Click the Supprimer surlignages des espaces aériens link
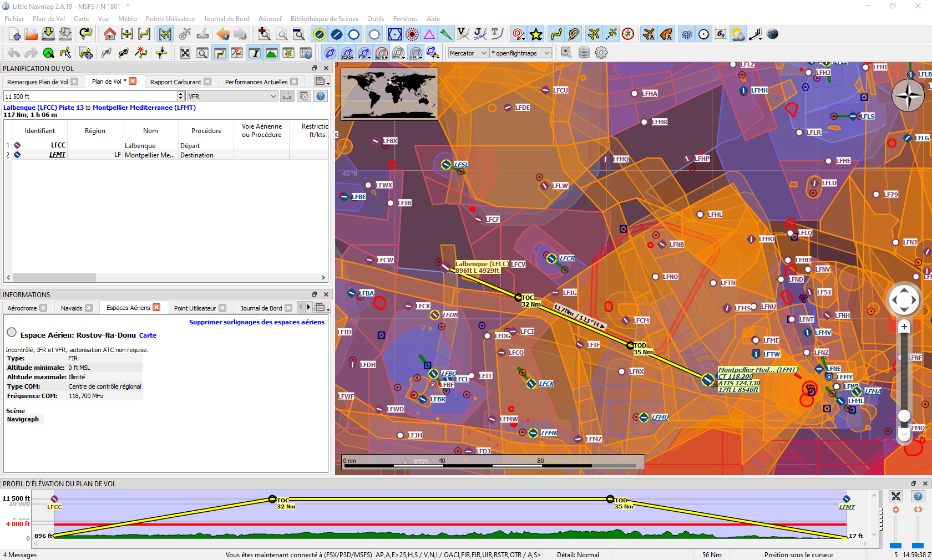 (x=256, y=322)
